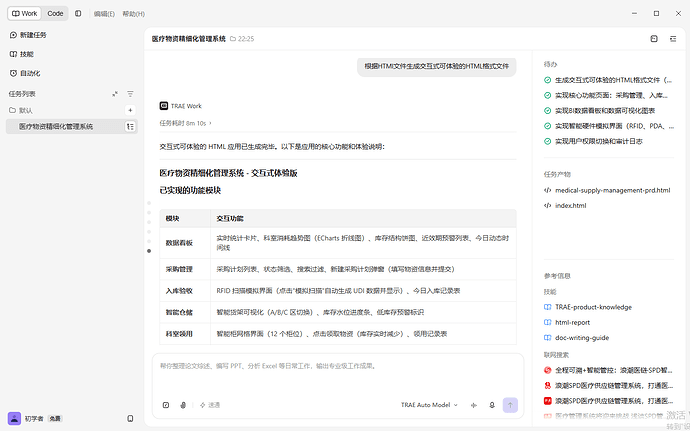Click the 入库验收 table cell
Viewport: 690px width, 431px height.
tap(185, 291)
